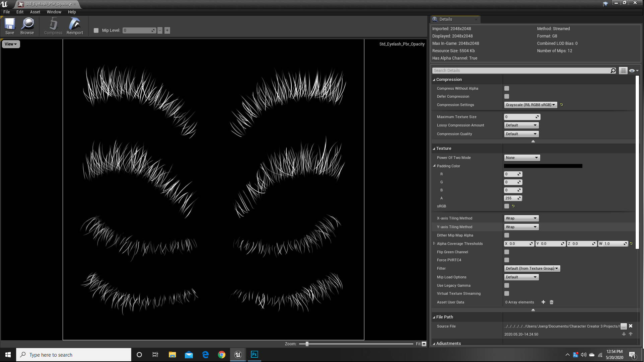
Task: Open Mail app from taskbar
Action: [x=189, y=355]
